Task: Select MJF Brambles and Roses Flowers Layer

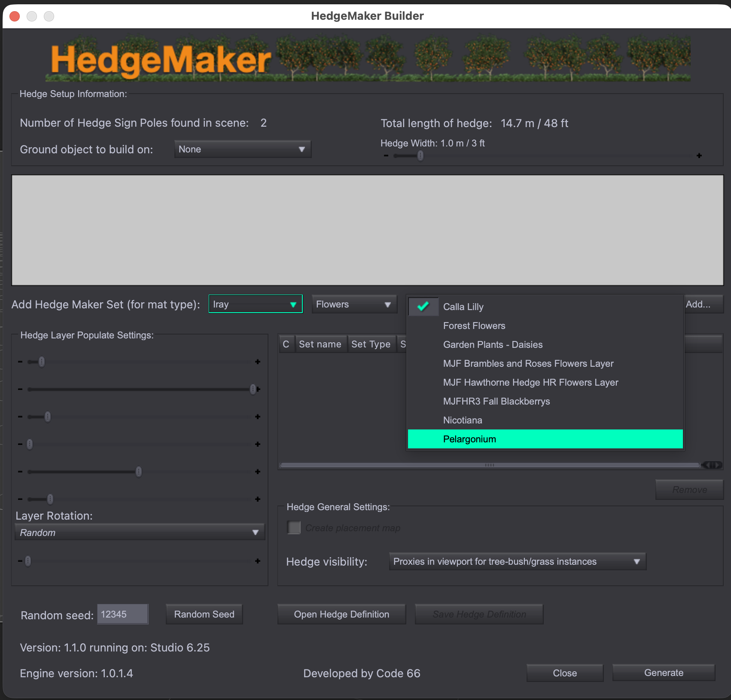Action: point(545,363)
